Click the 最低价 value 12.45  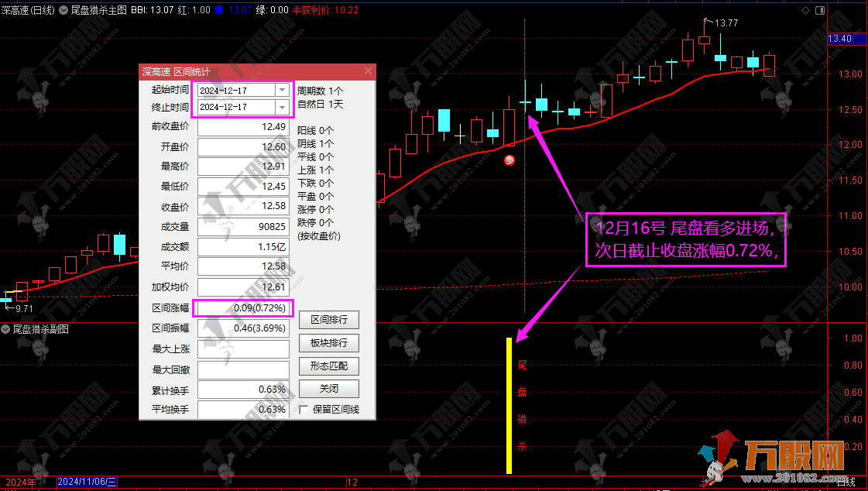tap(244, 187)
